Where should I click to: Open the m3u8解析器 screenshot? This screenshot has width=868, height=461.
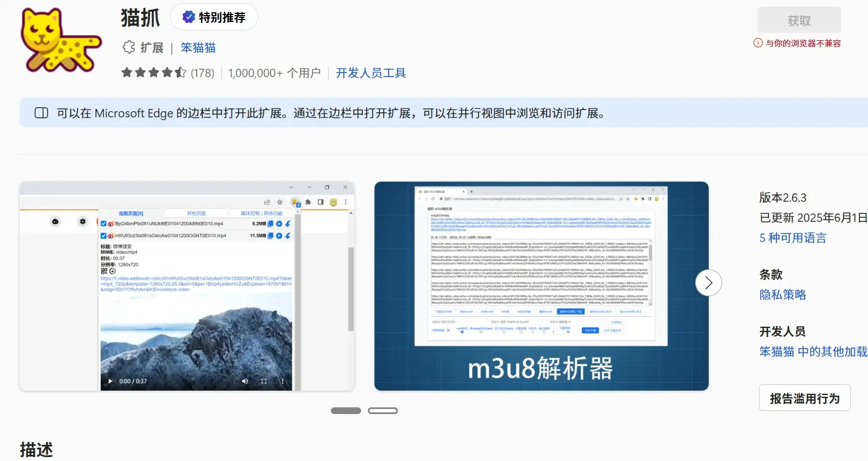541,286
